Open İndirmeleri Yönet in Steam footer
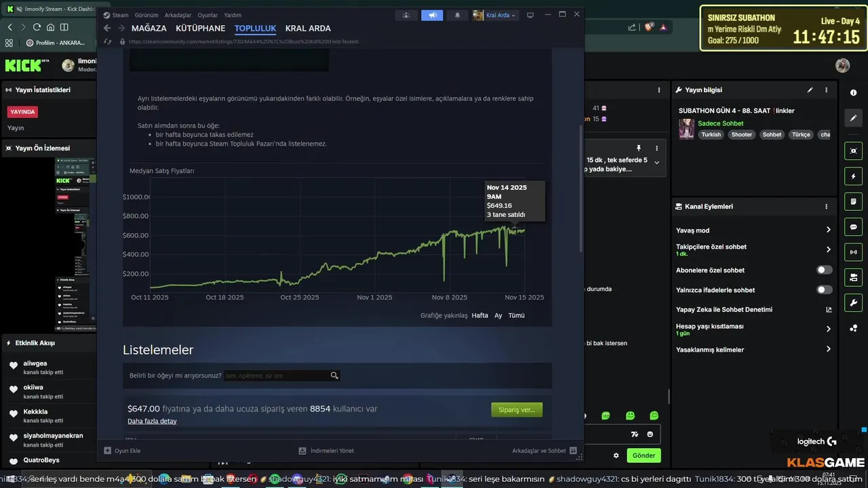 [x=326, y=451]
